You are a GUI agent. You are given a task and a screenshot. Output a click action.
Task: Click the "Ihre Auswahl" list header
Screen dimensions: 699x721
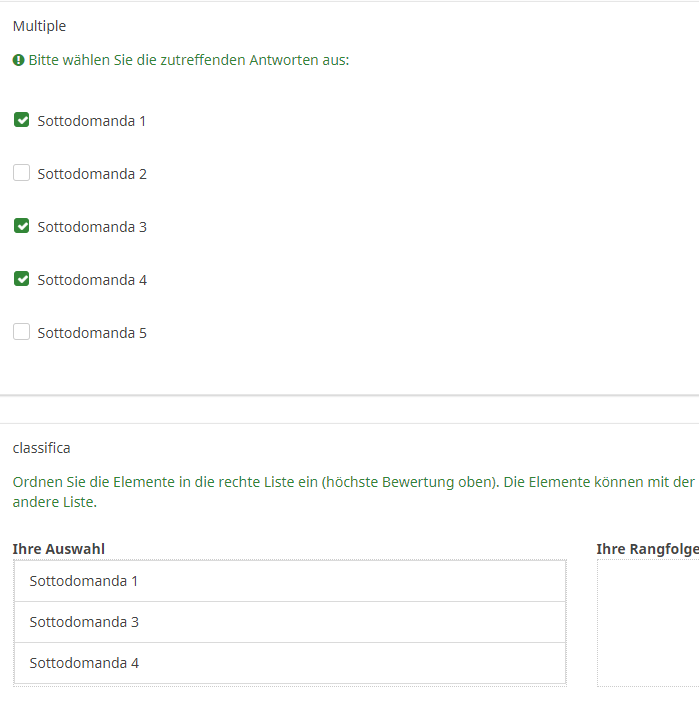coord(58,549)
